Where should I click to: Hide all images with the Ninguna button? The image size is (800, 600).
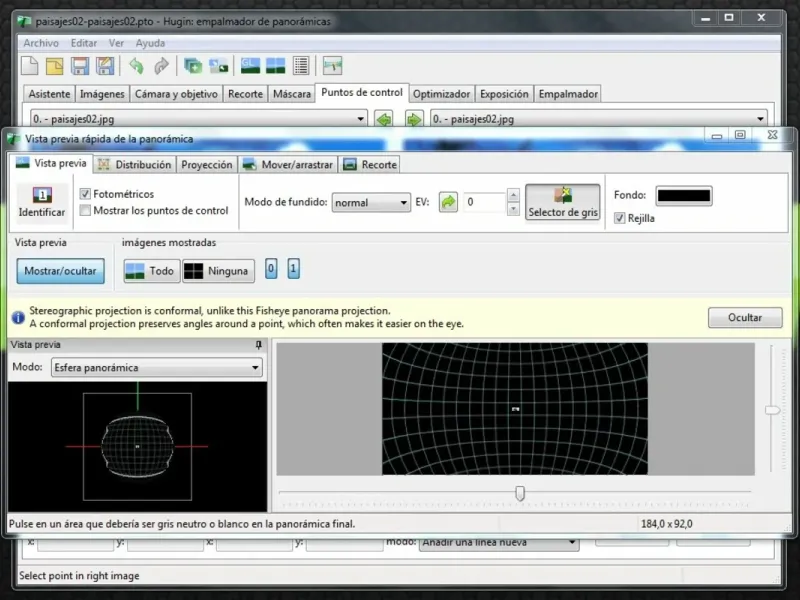click(218, 271)
